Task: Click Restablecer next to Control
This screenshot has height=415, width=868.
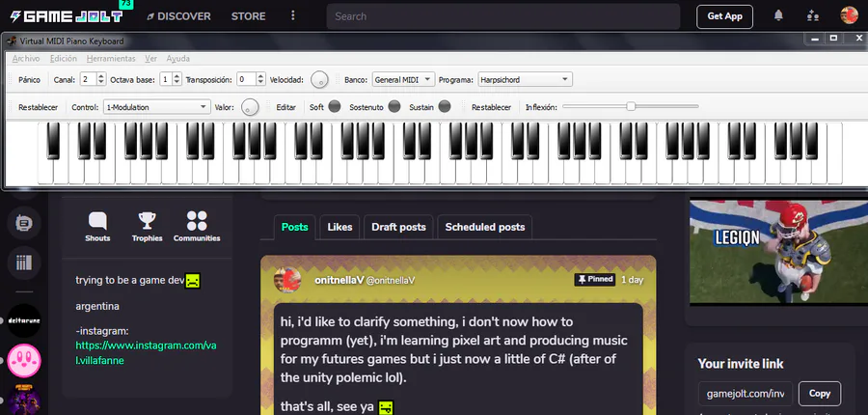Action: (x=39, y=107)
